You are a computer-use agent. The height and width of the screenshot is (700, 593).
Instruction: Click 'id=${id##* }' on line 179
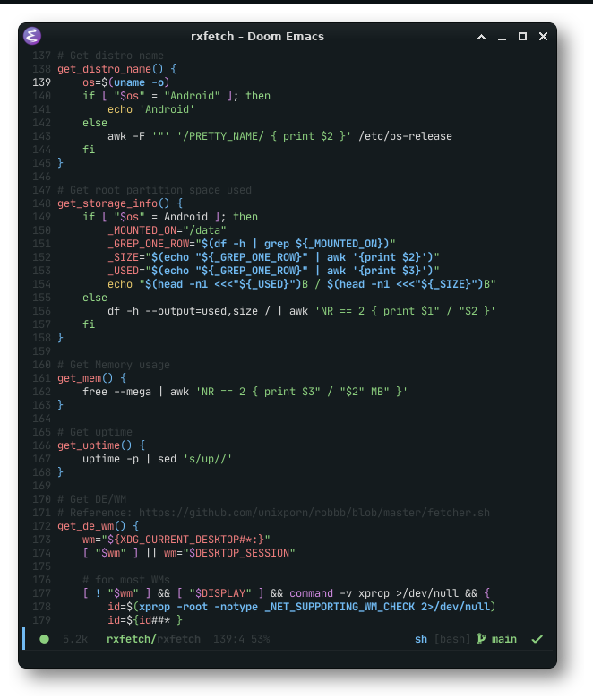click(x=145, y=620)
